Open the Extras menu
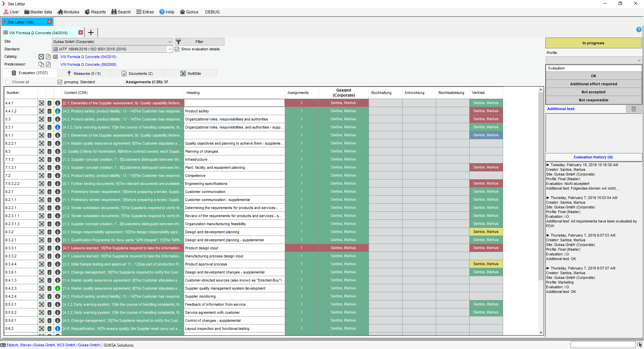 pyautogui.click(x=145, y=12)
